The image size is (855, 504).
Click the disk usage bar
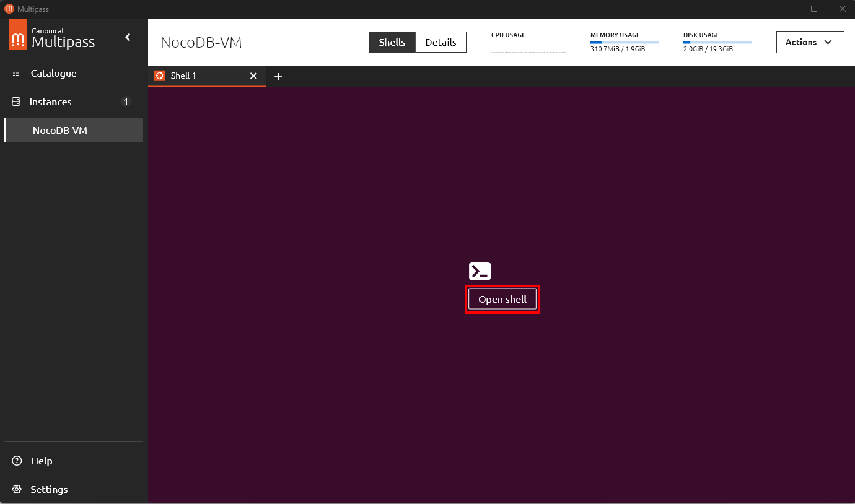click(x=717, y=42)
